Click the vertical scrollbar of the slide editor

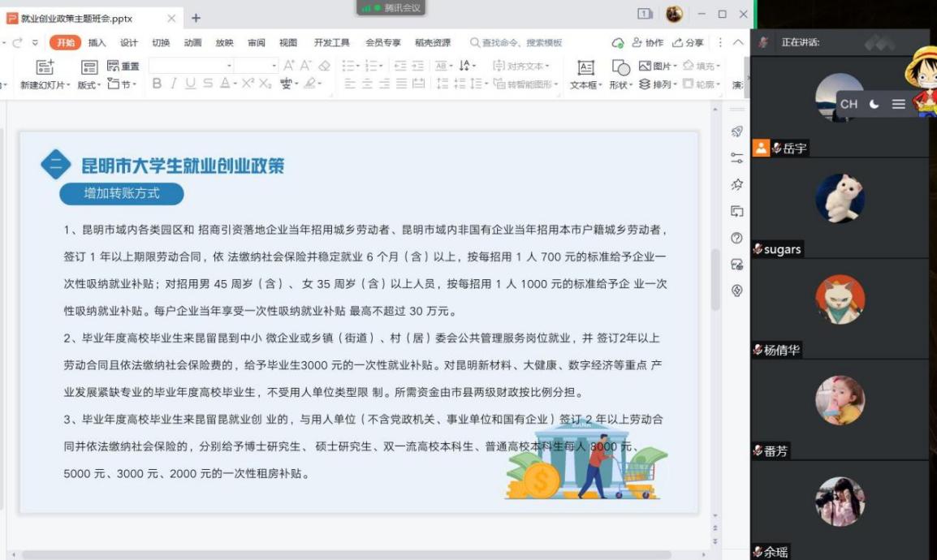tap(715, 280)
